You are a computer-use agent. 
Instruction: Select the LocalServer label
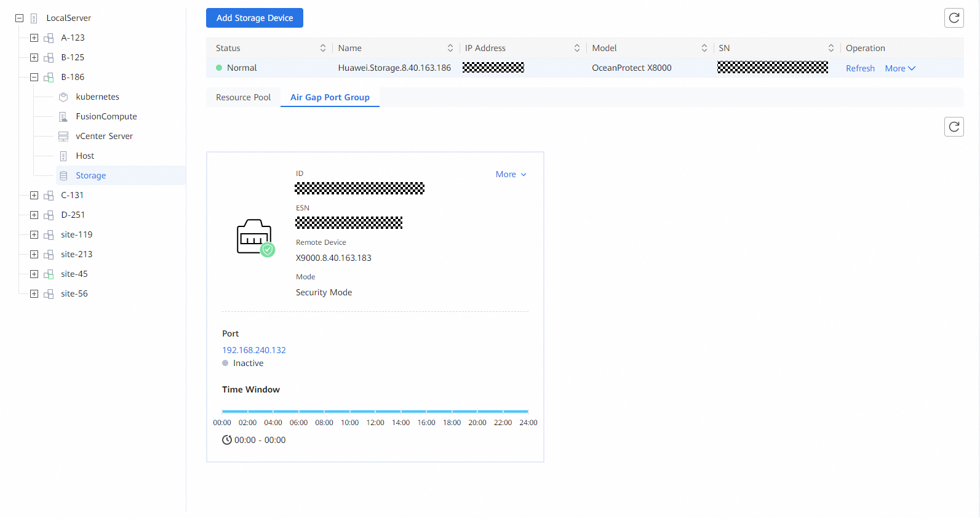68,18
